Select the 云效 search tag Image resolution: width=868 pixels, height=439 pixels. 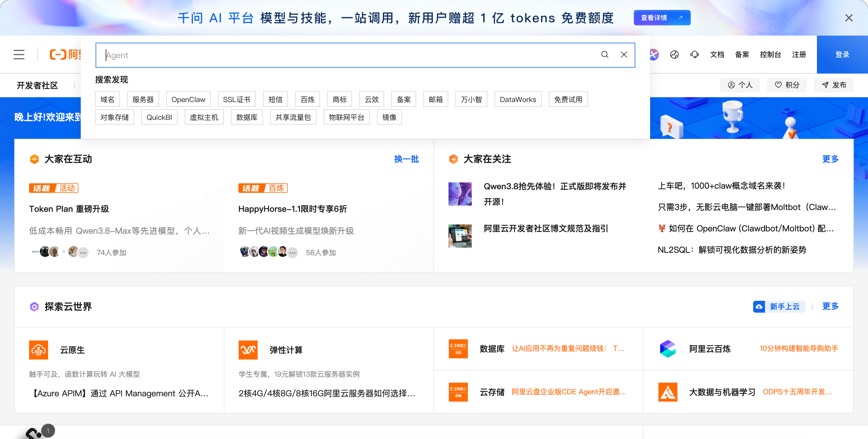point(372,99)
